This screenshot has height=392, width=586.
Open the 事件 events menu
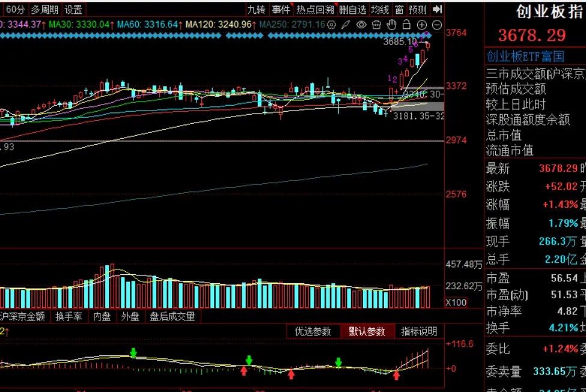click(x=281, y=10)
